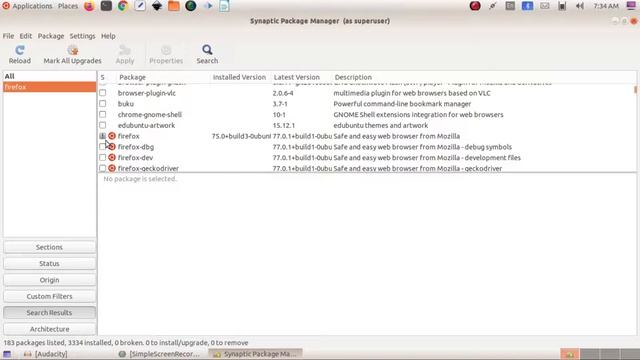Open the volume indicator in tray
Screen dimensions: 640x360
(579, 6)
